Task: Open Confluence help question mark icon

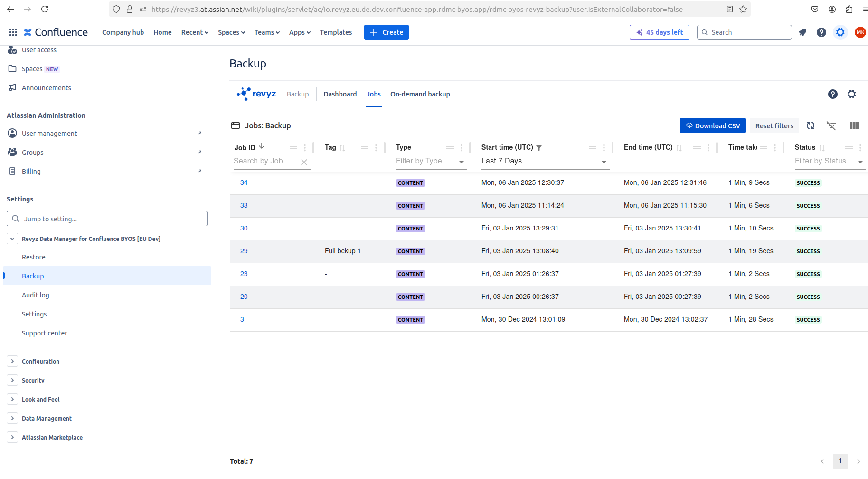Action: [821, 32]
